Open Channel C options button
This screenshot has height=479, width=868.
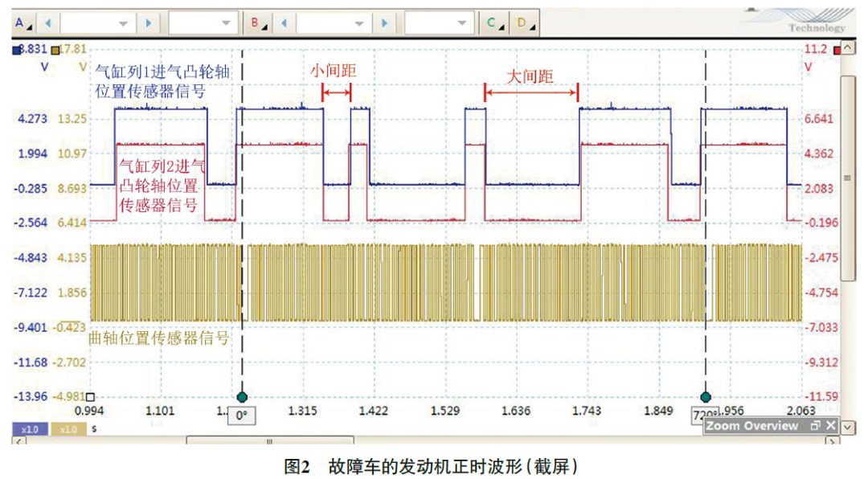point(493,23)
